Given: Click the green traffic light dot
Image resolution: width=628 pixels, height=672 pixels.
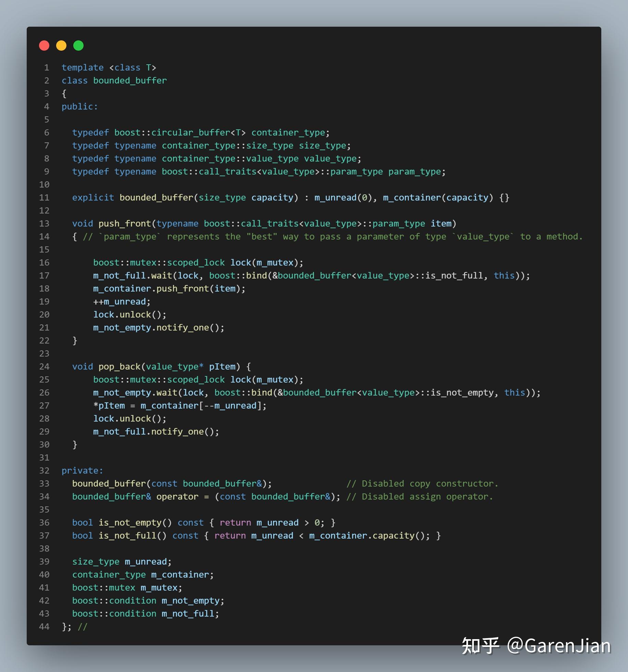Looking at the screenshot, I should [78, 45].
